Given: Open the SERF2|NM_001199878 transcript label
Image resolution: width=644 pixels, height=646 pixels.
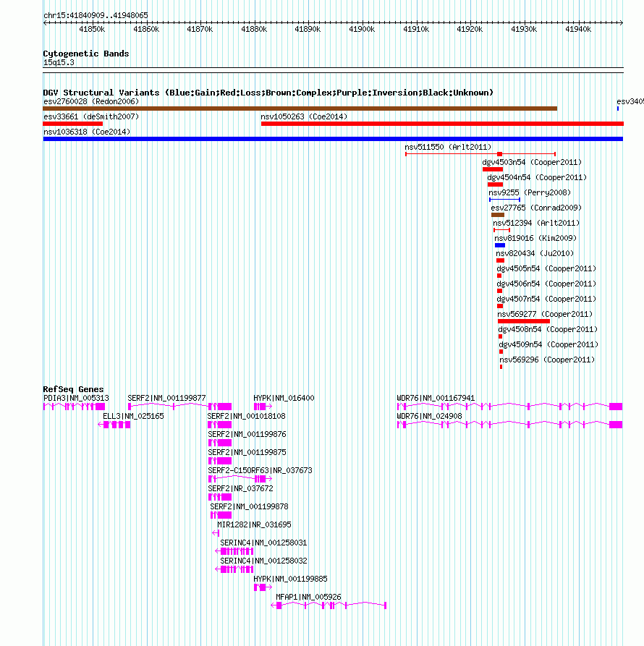Looking at the screenshot, I should click(249, 507).
